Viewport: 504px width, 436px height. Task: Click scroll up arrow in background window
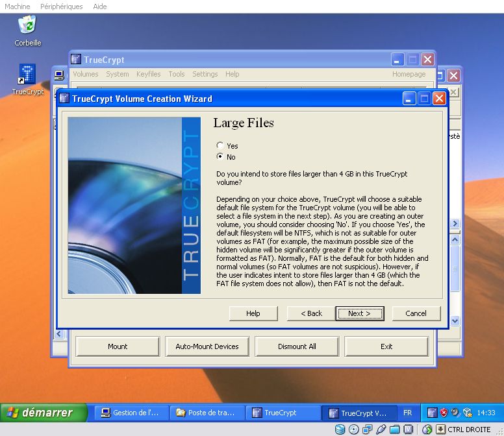(455, 239)
